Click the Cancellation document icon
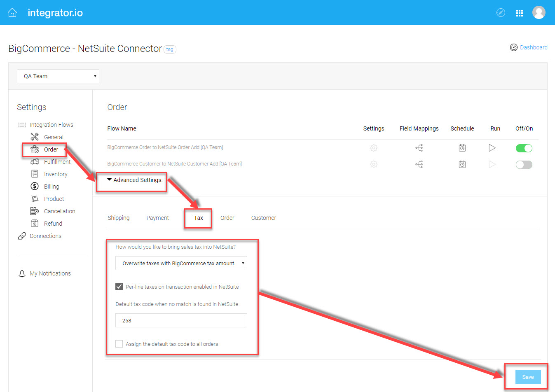This screenshot has width=555, height=392. 35,211
